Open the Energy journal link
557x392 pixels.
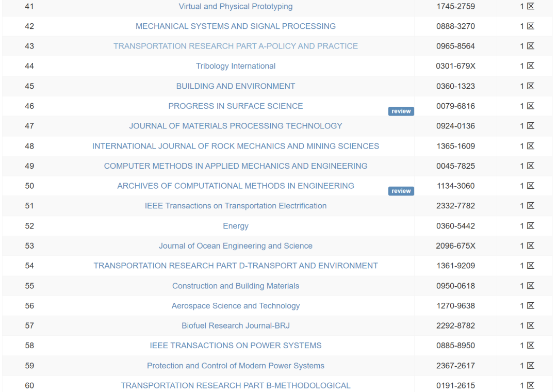click(236, 226)
